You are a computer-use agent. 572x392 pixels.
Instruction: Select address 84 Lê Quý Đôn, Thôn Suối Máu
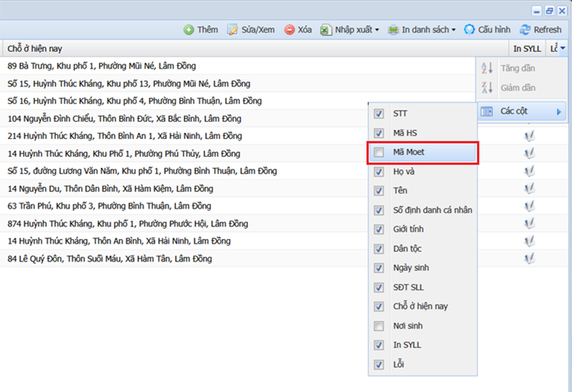[110, 259]
